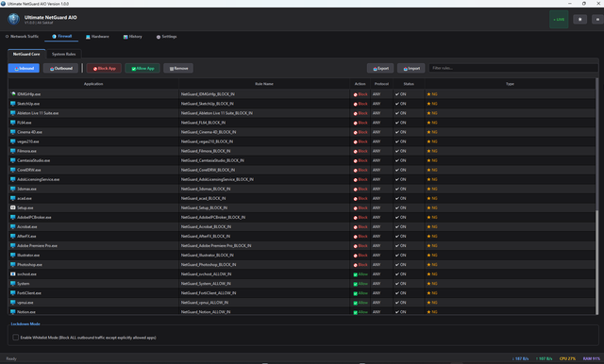The height and width of the screenshot is (364, 604).
Task: Click the IDMGrHlp.exe application icon
Action: tap(12, 94)
